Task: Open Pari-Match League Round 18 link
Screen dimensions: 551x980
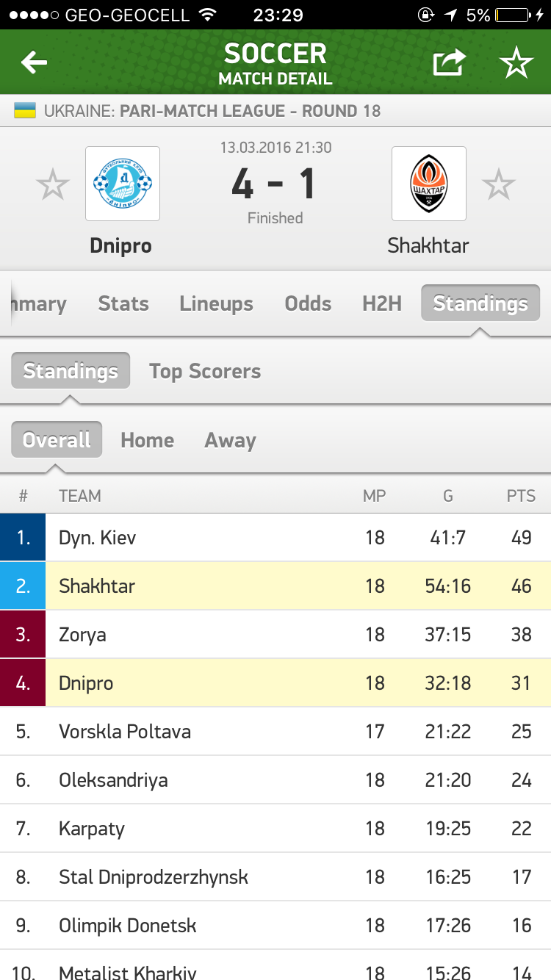Action: point(250,112)
